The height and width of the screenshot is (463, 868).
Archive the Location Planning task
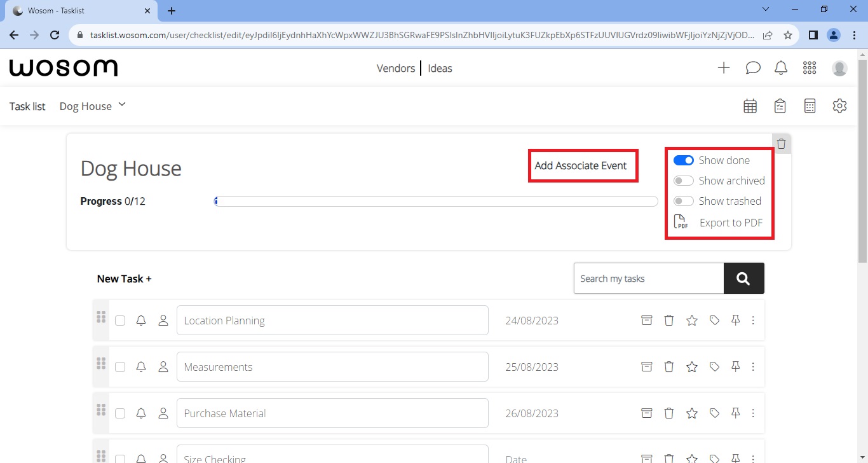click(x=646, y=320)
